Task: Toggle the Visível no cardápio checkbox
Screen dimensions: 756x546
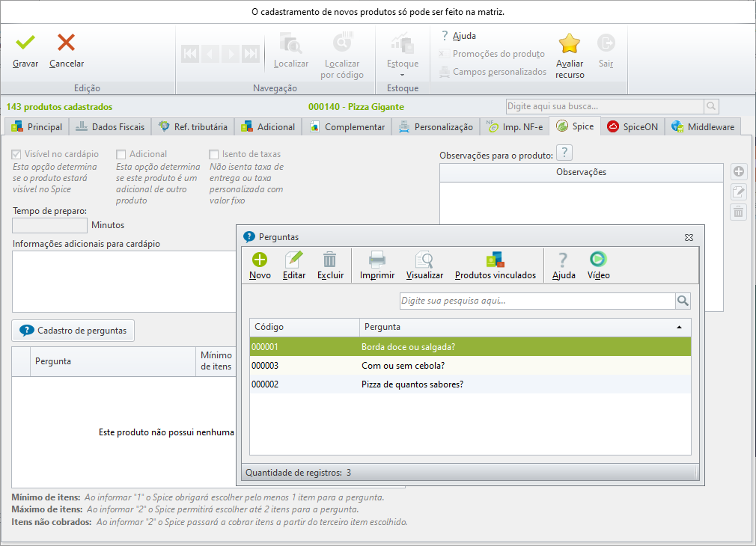Action: 16,154
